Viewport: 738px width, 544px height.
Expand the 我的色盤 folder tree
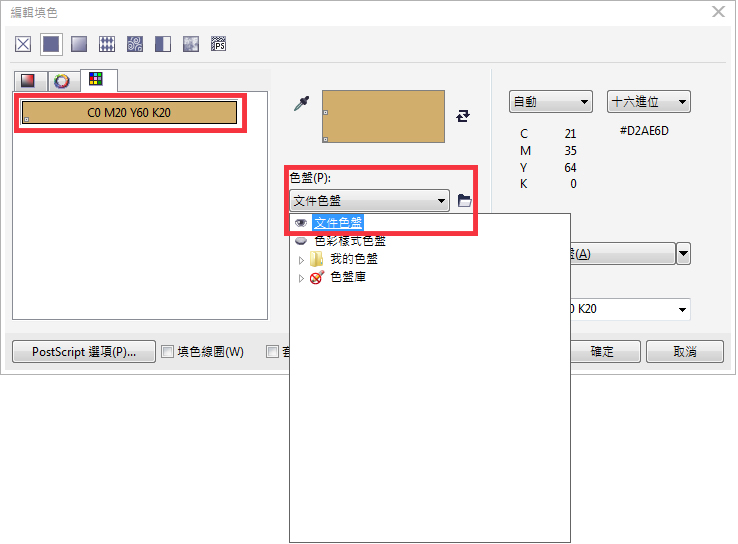(x=301, y=259)
